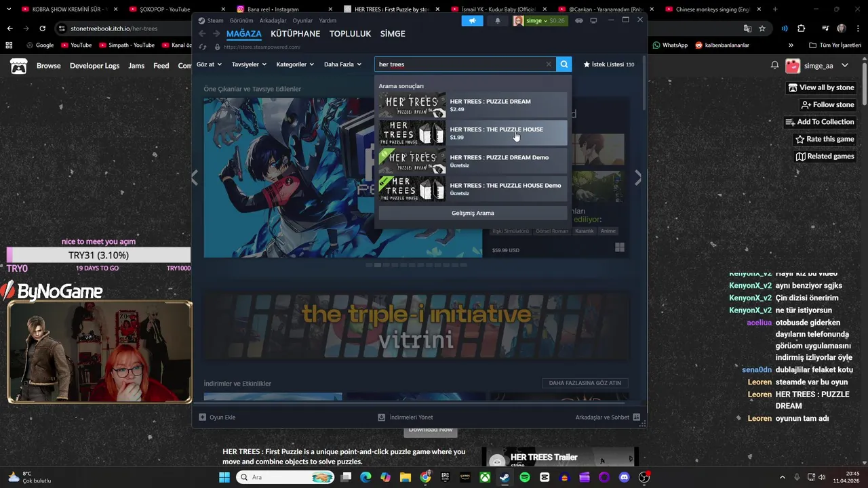Open Yardım menu in Steam

[x=328, y=20]
